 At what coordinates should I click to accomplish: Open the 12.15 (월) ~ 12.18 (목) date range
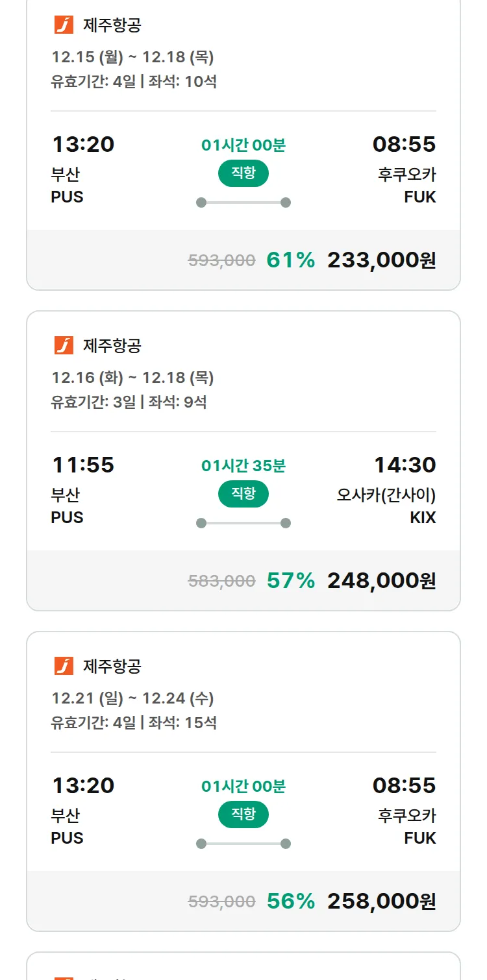pos(132,57)
